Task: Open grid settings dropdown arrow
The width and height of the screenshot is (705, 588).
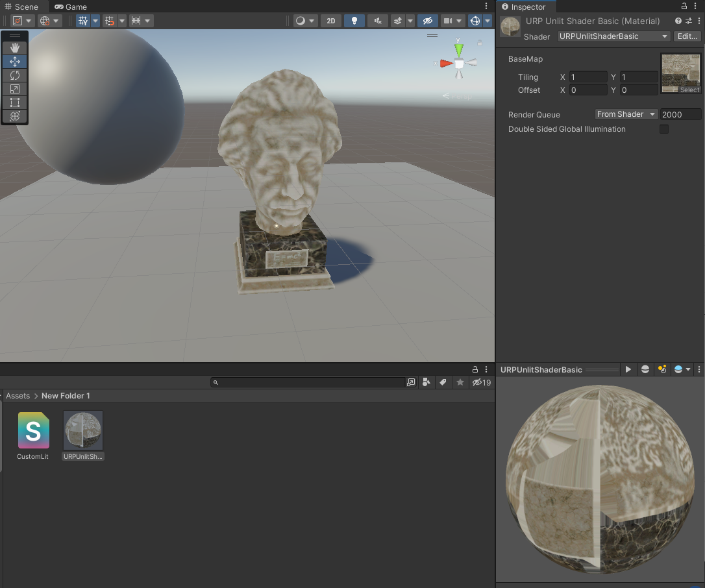Action: 95,21
